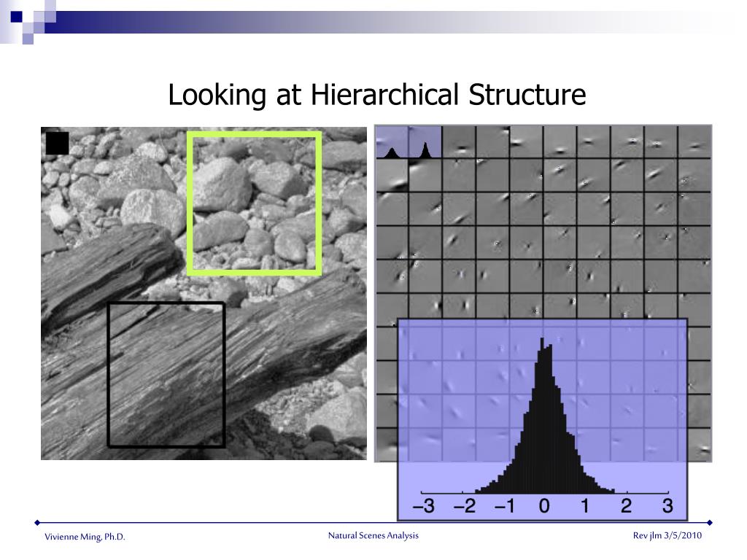Click the top-right filter tile in the grid
747x560 pixels.
click(x=694, y=142)
